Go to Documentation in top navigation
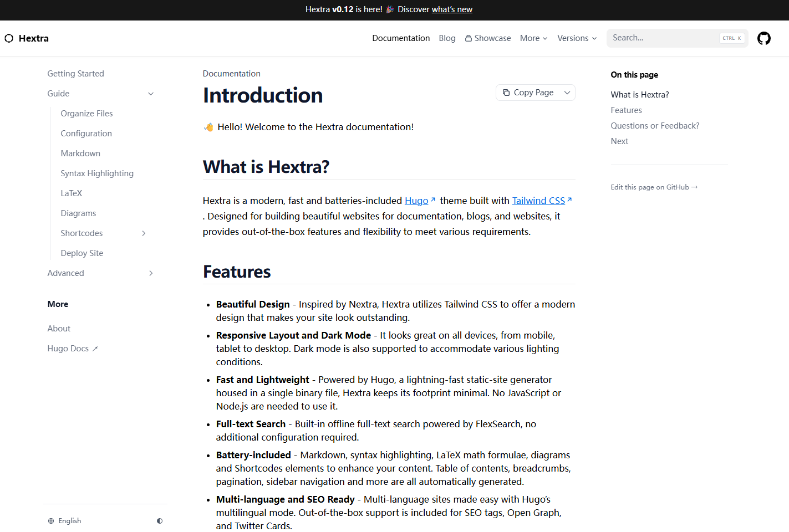Image resolution: width=789 pixels, height=532 pixels. [401, 38]
